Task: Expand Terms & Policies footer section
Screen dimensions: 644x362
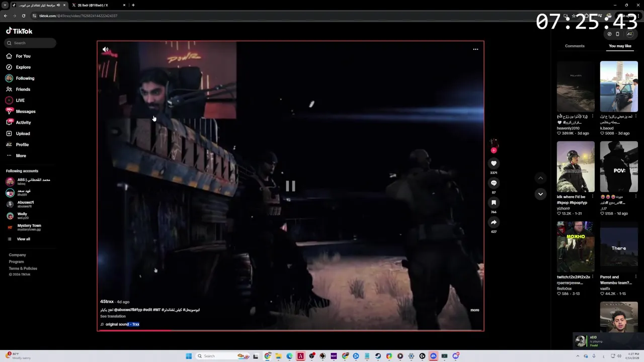Action: (23, 268)
